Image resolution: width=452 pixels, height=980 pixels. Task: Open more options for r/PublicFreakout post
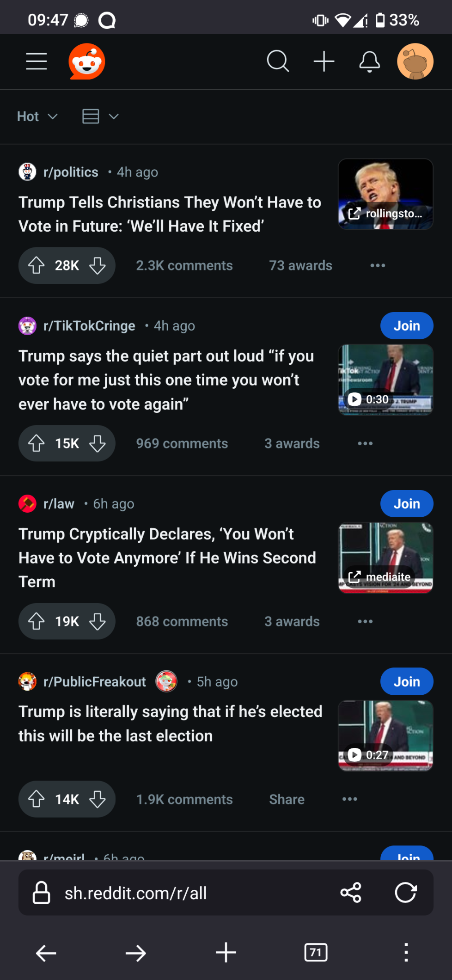pos(349,799)
